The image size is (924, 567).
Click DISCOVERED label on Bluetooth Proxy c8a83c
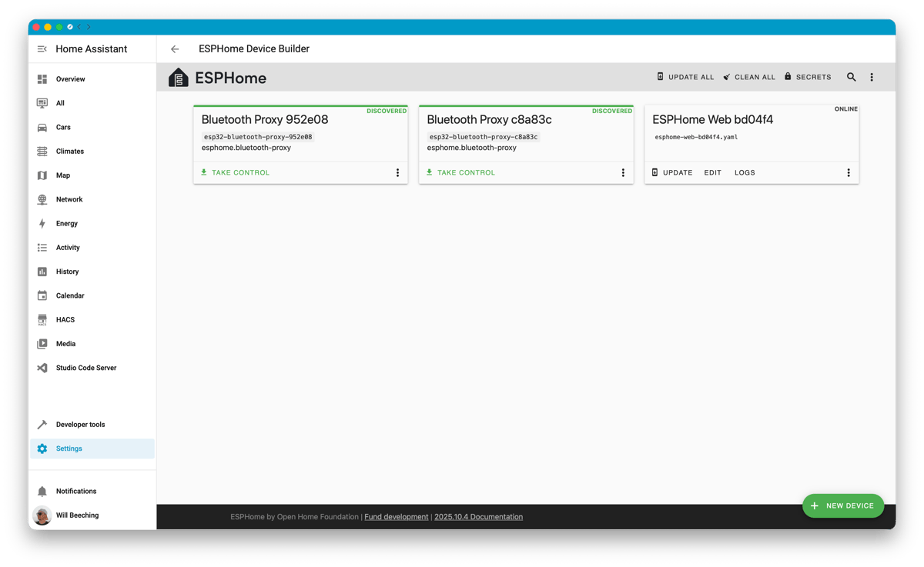click(x=612, y=111)
